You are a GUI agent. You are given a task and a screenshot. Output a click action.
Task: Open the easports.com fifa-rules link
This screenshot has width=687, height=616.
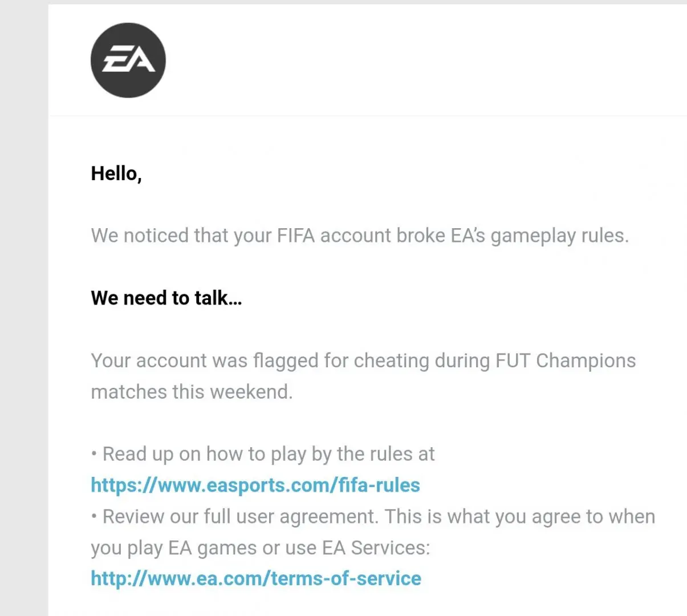pyautogui.click(x=255, y=485)
